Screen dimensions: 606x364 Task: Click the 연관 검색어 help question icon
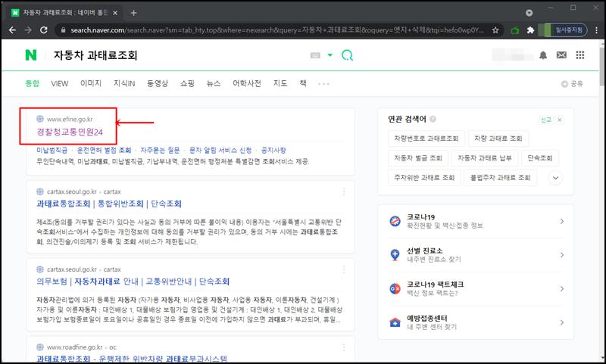pyautogui.click(x=433, y=120)
